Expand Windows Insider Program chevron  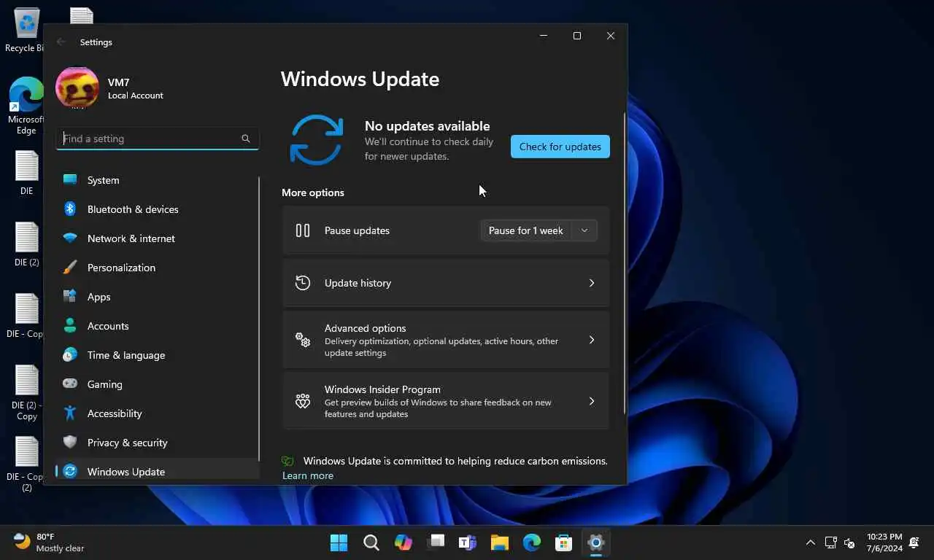tap(592, 401)
